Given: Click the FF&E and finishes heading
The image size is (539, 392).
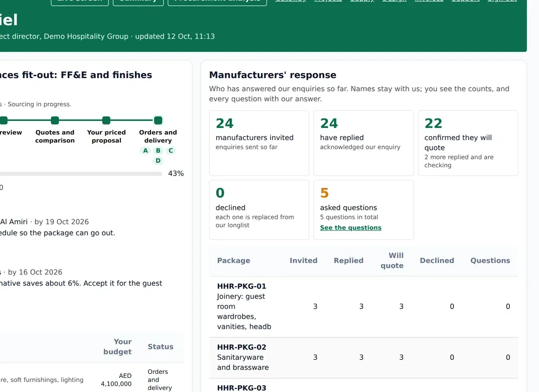Looking at the screenshot, I should pyautogui.click(x=107, y=75).
